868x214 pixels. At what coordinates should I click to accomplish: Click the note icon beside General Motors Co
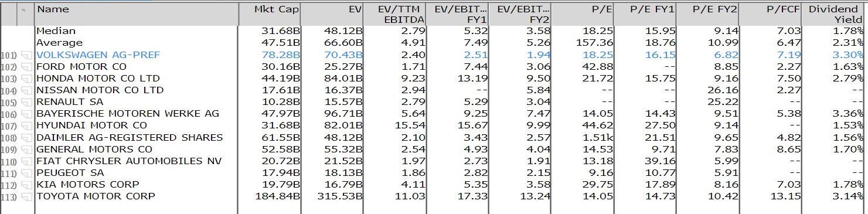(x=25, y=150)
